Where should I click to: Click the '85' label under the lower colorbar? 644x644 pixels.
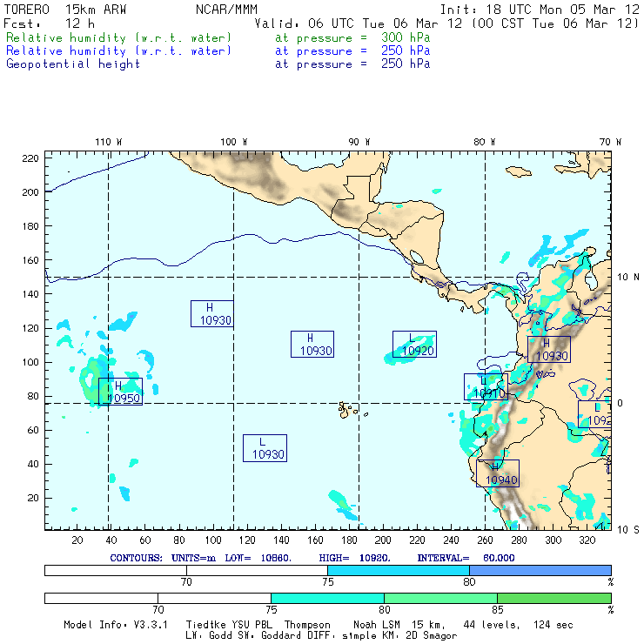(498, 609)
